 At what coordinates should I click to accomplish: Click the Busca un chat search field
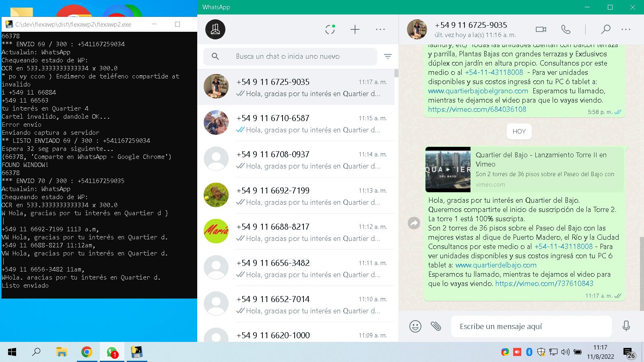click(x=290, y=57)
